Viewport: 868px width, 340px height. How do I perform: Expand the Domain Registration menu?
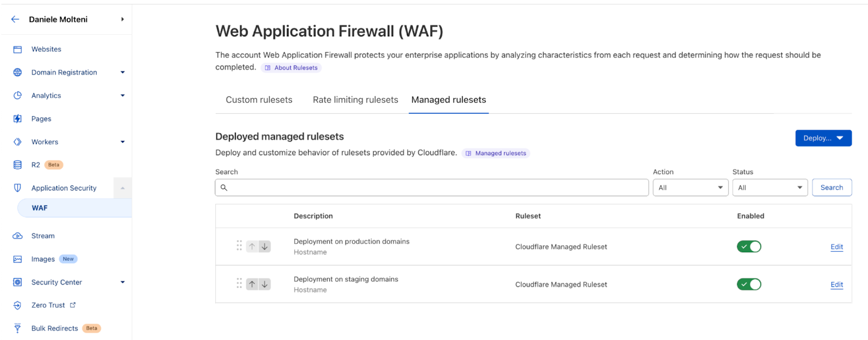click(x=123, y=72)
